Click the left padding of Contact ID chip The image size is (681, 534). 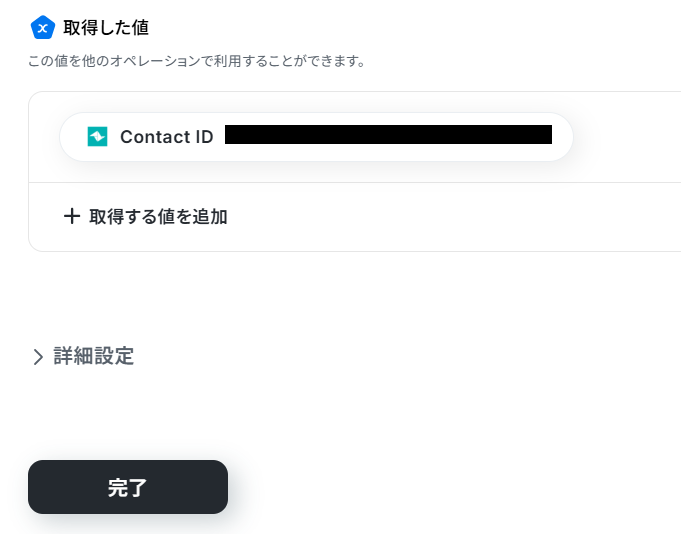(x=72, y=137)
